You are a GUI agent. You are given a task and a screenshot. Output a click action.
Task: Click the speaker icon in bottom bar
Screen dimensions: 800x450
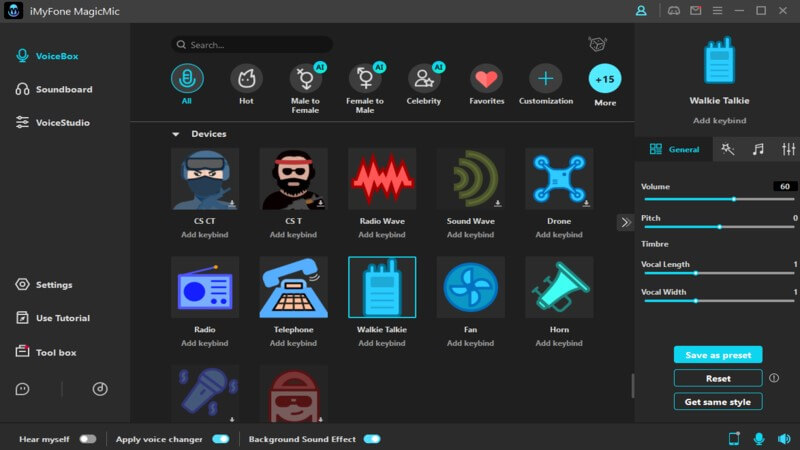click(x=784, y=438)
